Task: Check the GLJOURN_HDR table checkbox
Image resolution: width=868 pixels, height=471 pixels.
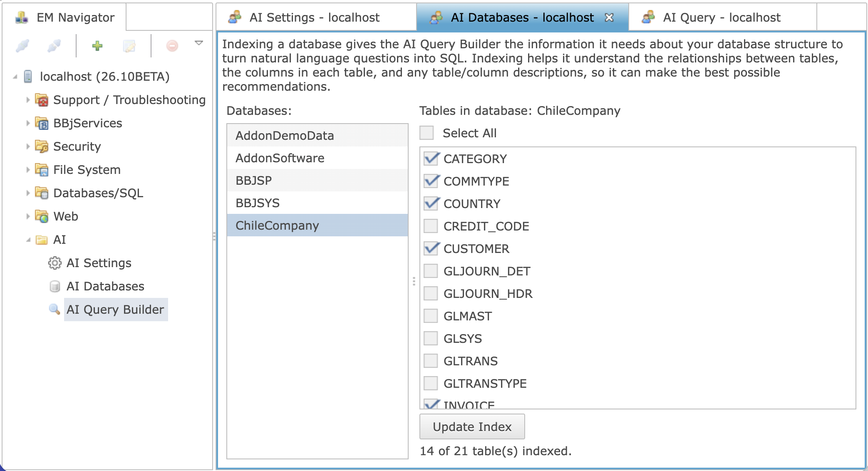Action: coord(431,293)
